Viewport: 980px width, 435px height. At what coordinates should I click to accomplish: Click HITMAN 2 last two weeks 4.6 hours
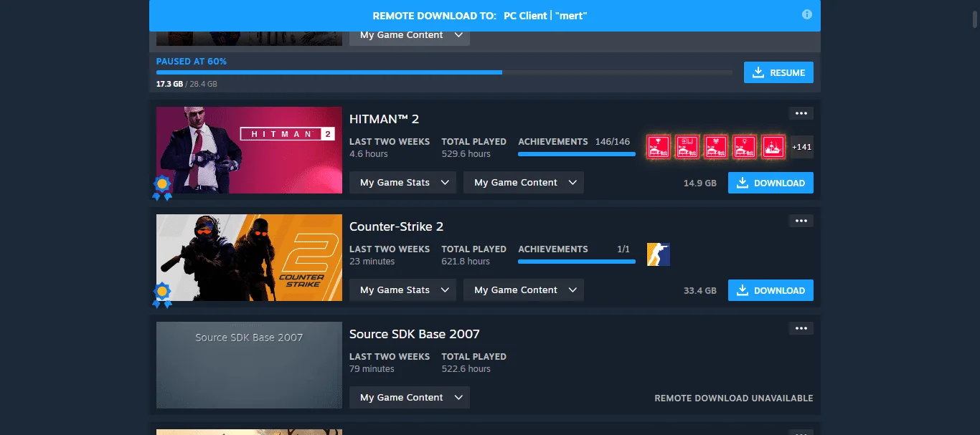click(x=390, y=148)
